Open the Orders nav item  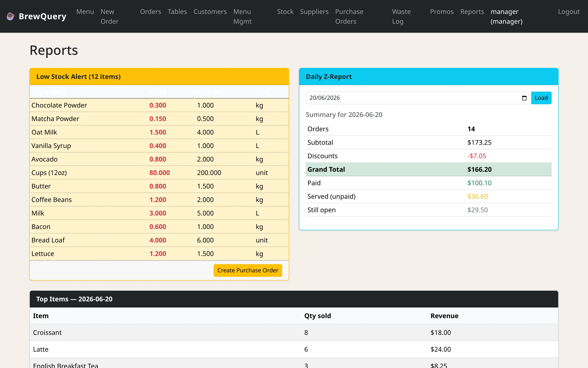click(x=150, y=11)
